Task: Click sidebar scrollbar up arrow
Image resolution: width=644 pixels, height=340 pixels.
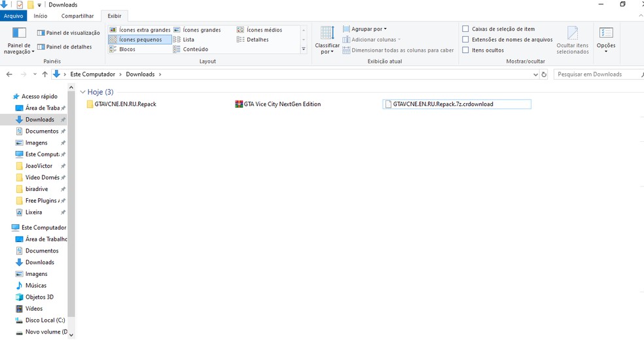Action: coord(71,88)
